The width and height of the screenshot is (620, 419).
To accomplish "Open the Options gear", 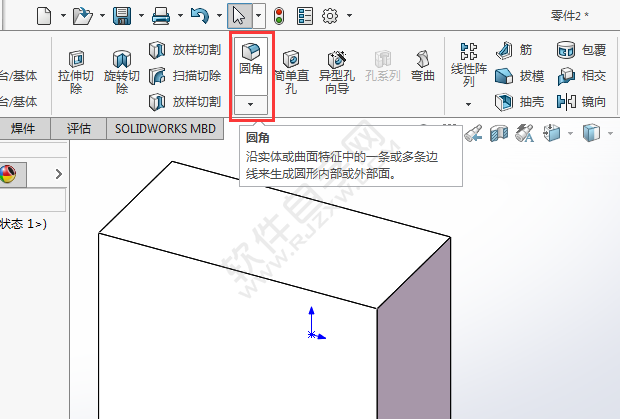I will coord(330,16).
